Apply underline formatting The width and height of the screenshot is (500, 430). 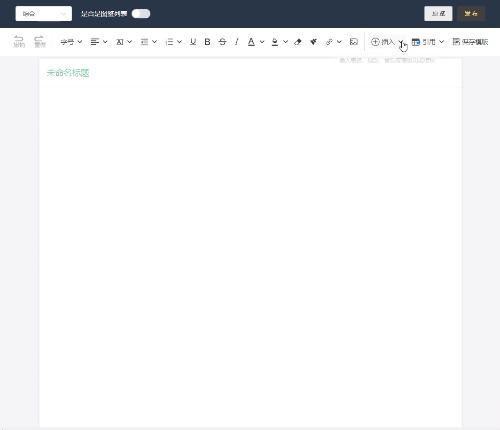193,42
